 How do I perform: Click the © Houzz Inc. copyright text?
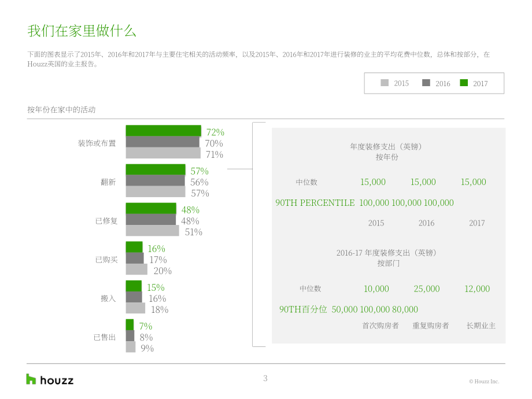(x=484, y=381)
